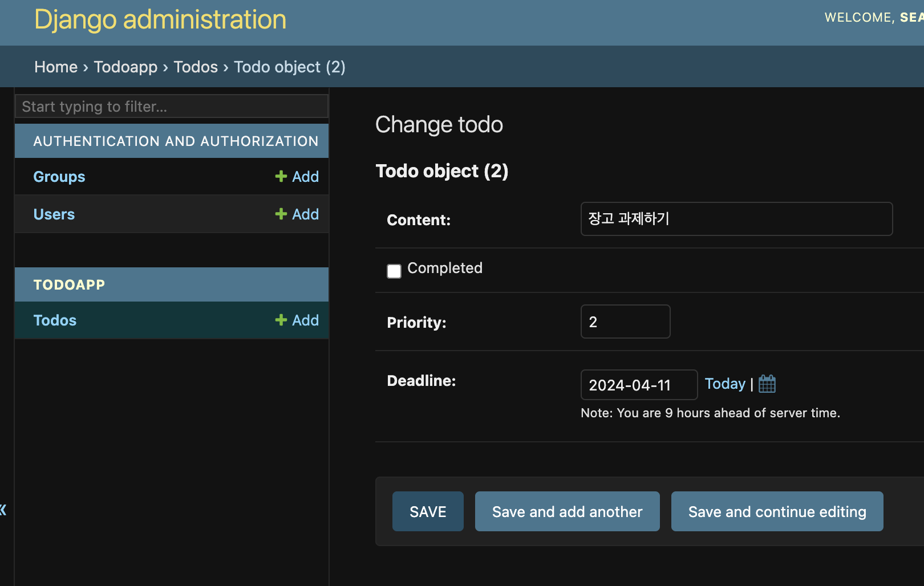Open the Authentication and Authorization section header
Image resolution: width=924 pixels, height=586 pixels.
(176, 141)
